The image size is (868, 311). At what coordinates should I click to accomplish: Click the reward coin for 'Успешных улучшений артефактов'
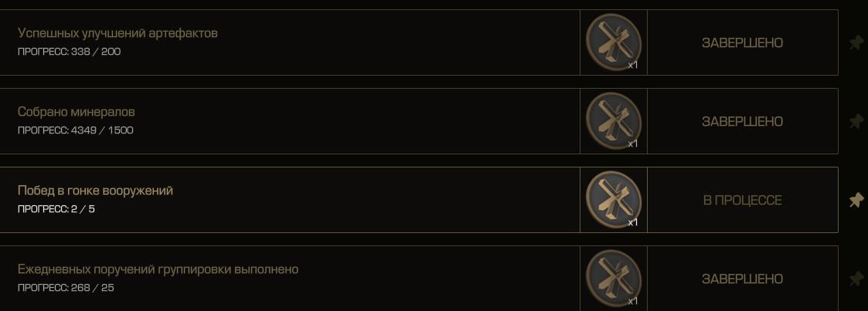614,42
